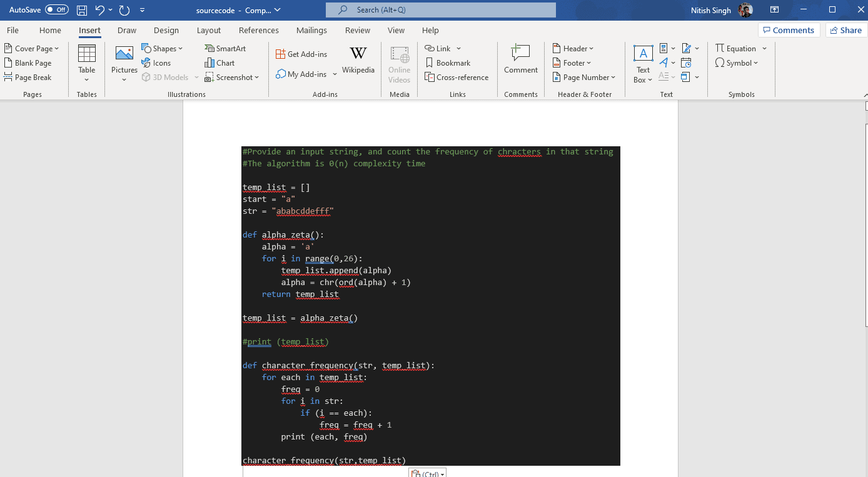Open the My Add-ins dropdown

pos(306,74)
